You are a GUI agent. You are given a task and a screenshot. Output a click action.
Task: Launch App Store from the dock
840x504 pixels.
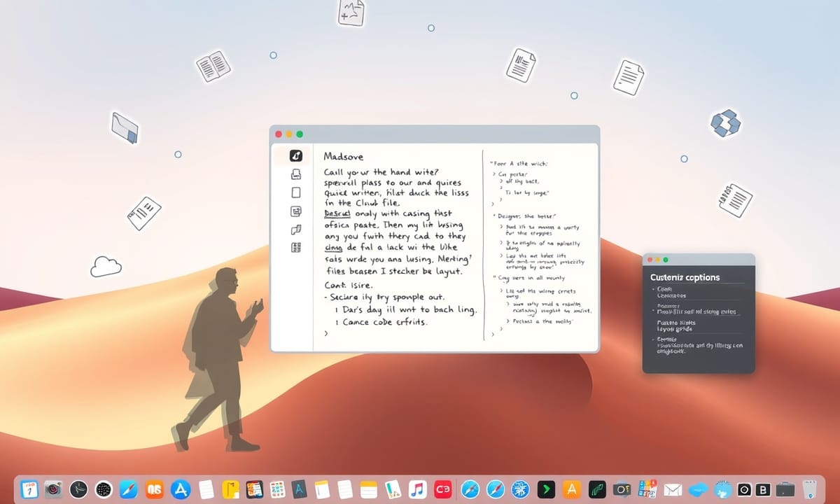(181, 489)
